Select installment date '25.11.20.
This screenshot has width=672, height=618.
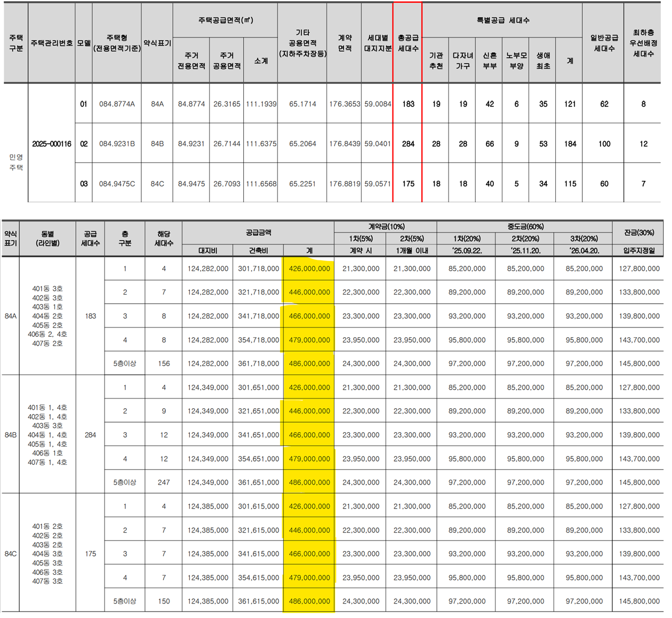click(525, 250)
